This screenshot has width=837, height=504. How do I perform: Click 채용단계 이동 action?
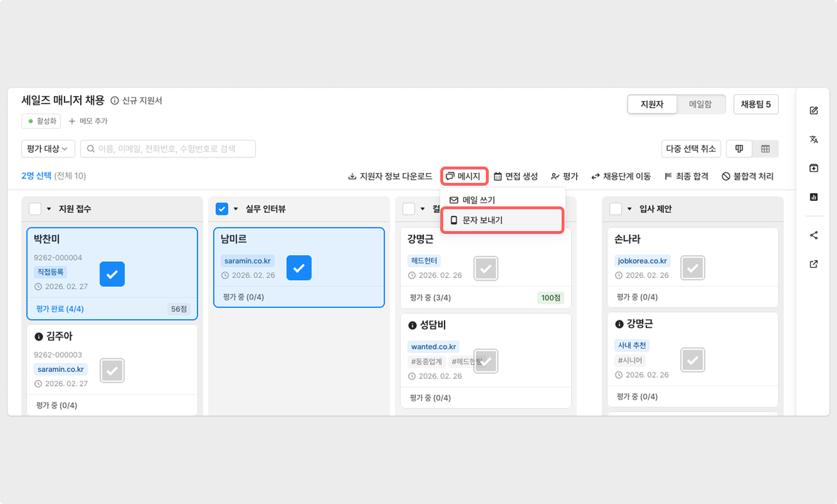pos(621,176)
